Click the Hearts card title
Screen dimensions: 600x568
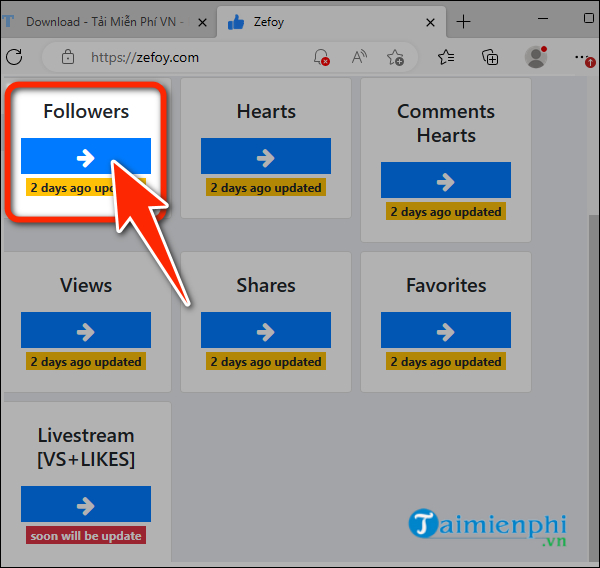[x=266, y=111]
